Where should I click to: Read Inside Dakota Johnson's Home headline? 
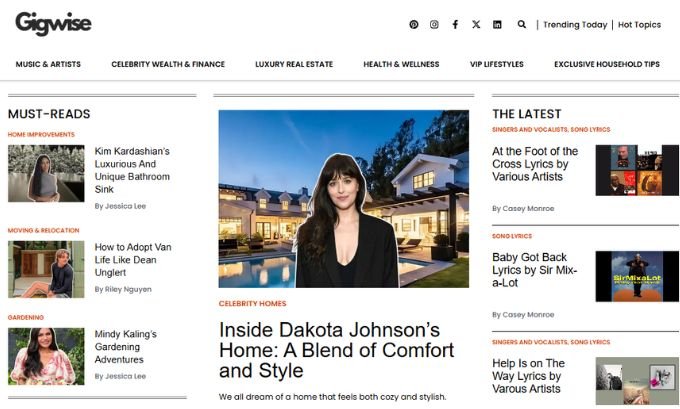pos(337,350)
